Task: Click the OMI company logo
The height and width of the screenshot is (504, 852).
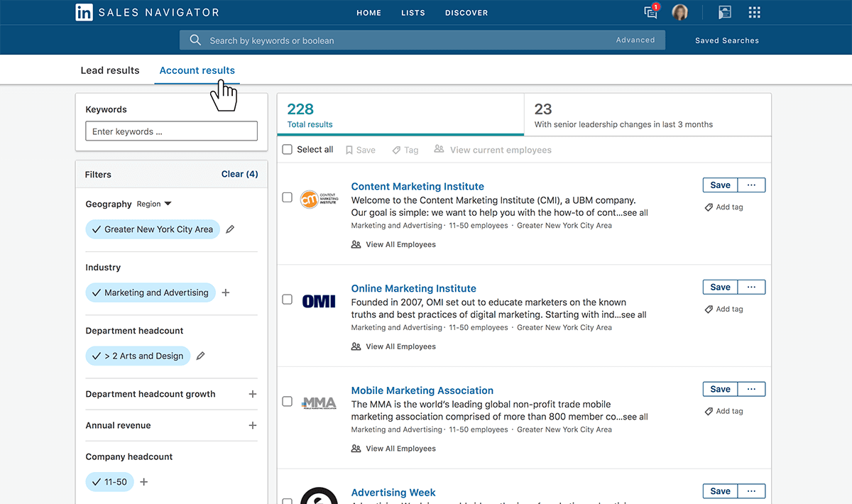Action: [x=319, y=301]
